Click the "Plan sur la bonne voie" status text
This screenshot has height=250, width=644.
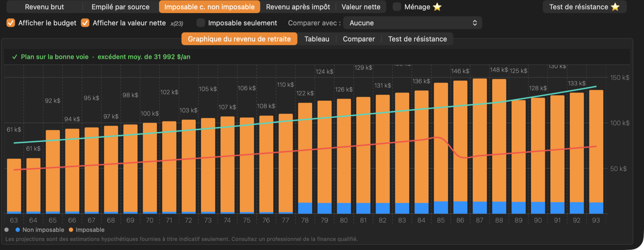pos(55,57)
